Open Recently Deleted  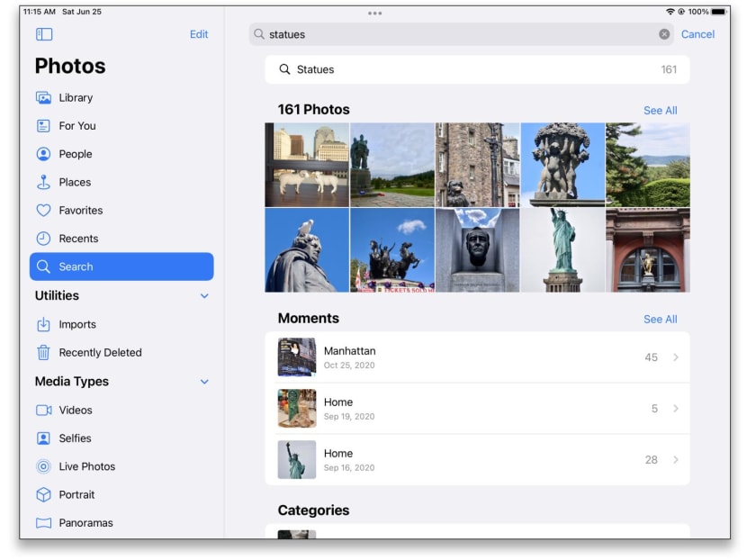(x=121, y=353)
